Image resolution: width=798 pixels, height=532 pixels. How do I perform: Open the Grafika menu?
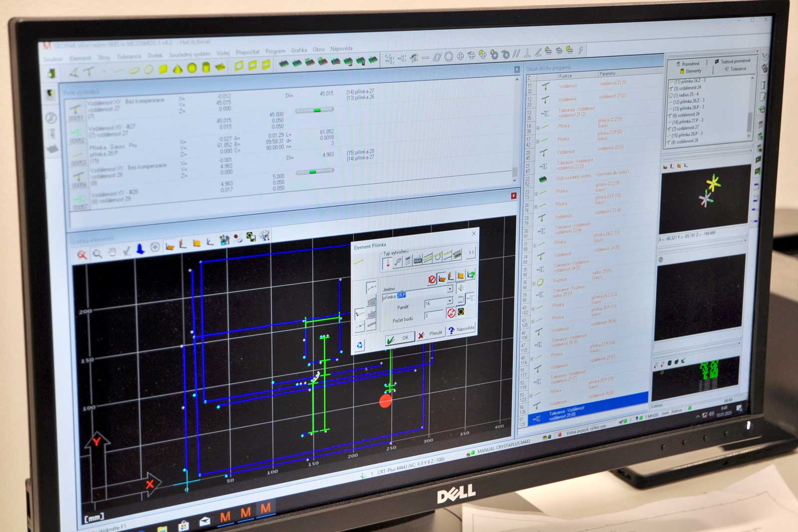pyautogui.click(x=299, y=50)
